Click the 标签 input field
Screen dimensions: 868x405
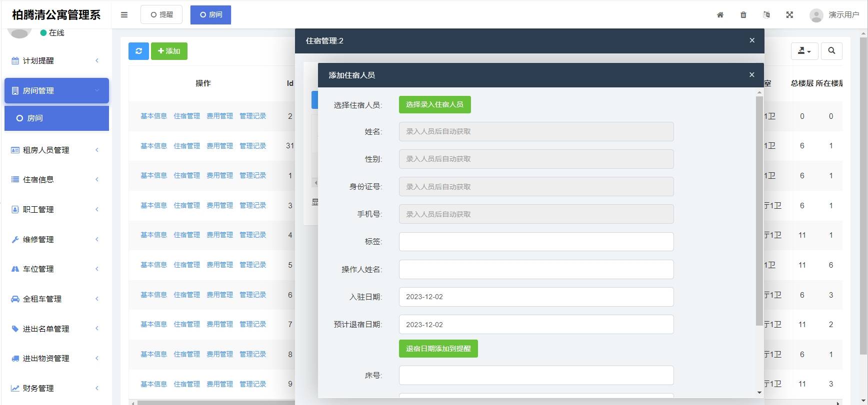click(x=536, y=242)
